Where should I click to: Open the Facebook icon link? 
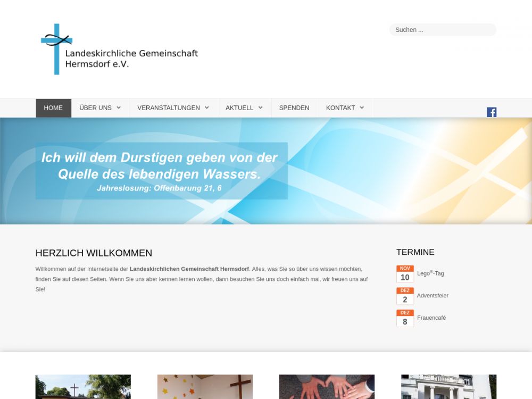pos(491,112)
